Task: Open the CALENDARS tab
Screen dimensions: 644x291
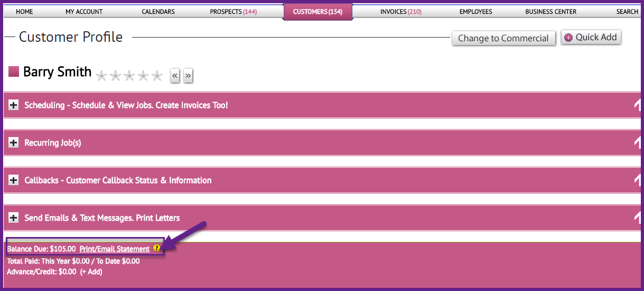Action: pos(158,12)
